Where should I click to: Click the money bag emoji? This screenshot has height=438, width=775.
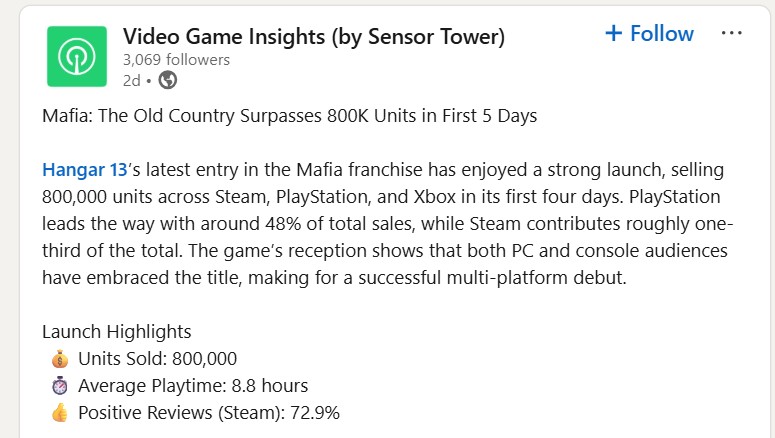[x=60, y=359]
